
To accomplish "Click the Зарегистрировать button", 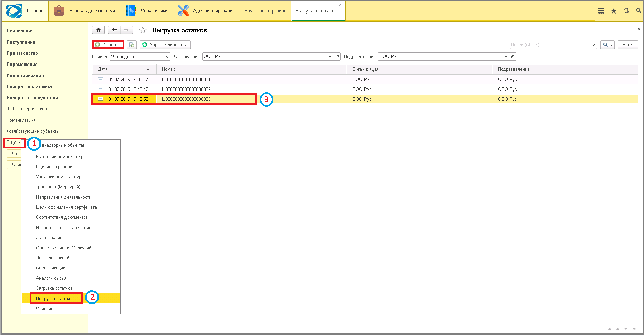I will (x=165, y=45).
